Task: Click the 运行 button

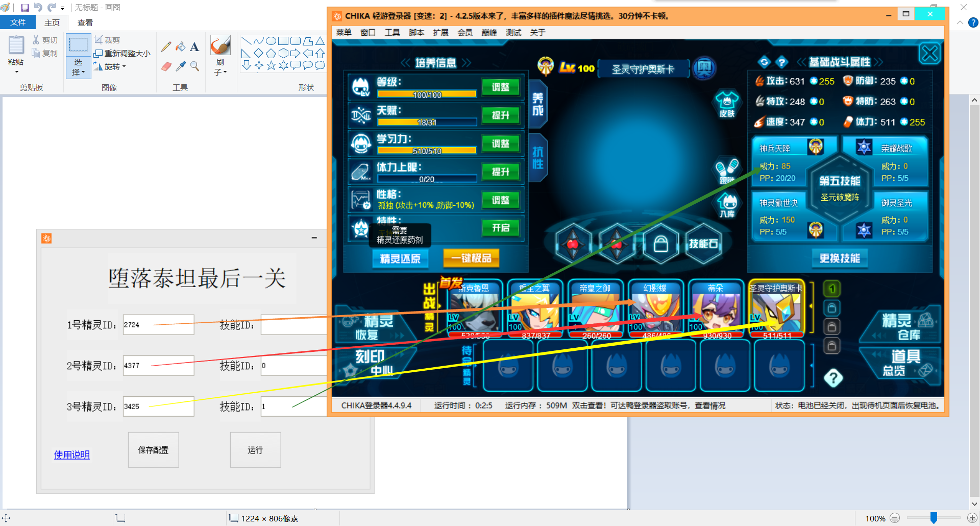Action: [x=255, y=450]
